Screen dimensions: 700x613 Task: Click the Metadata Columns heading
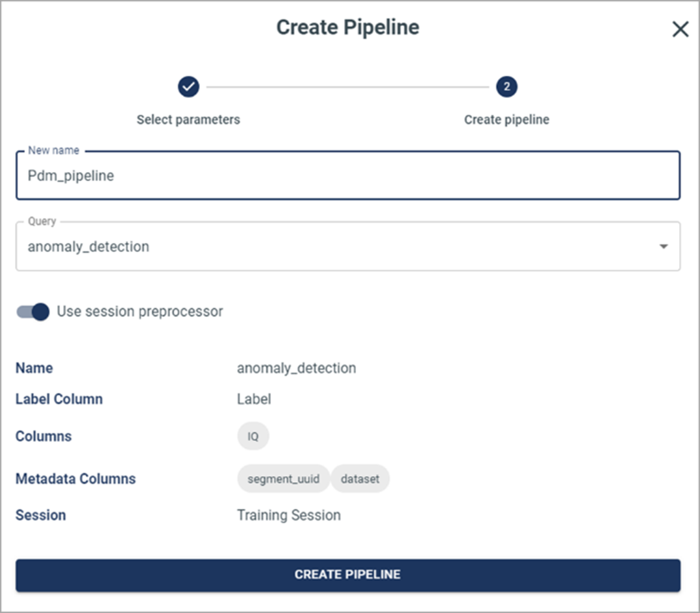[75, 479]
